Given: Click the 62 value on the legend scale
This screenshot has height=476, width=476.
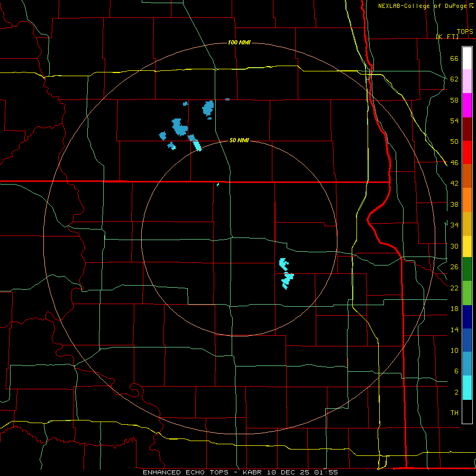Looking at the screenshot, I should [x=454, y=79].
